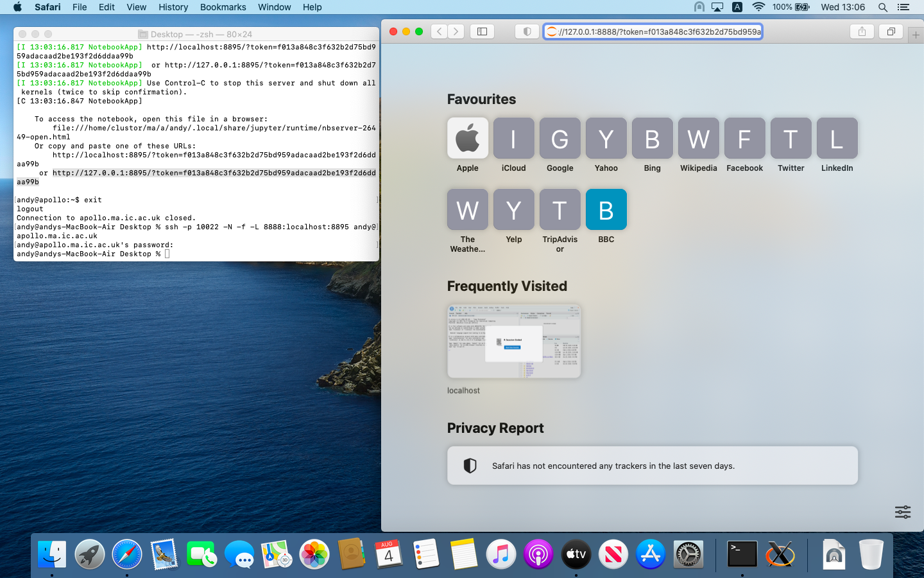
Task: Open Mail from the Dock
Action: [164, 554]
